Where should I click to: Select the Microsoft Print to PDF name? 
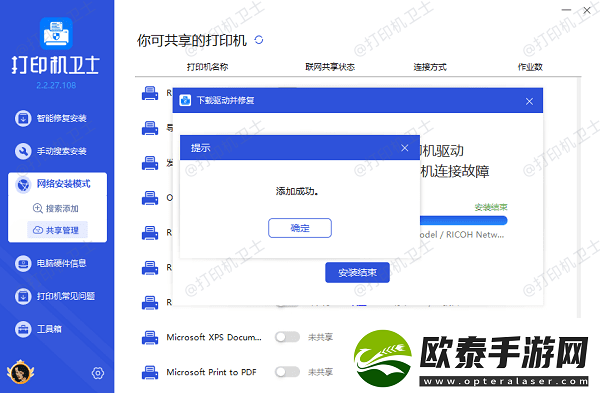click(x=211, y=372)
